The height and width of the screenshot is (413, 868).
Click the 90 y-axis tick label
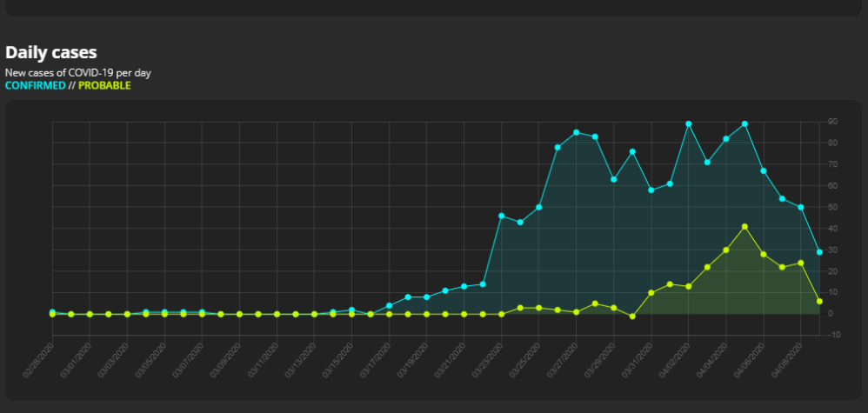833,122
